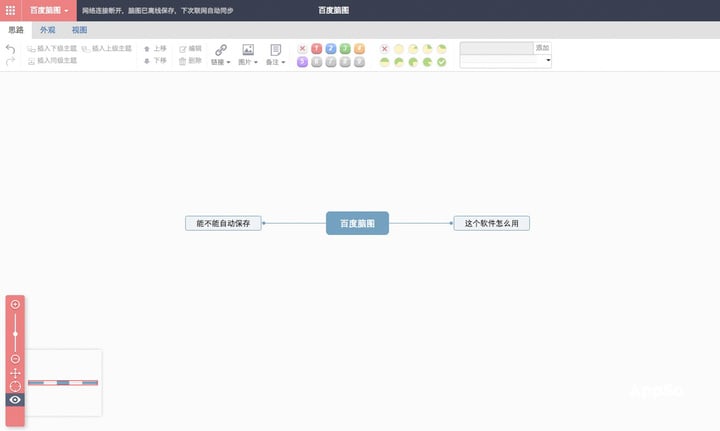Click 删除 to delete the topic
720x431 pixels.
[191, 61]
